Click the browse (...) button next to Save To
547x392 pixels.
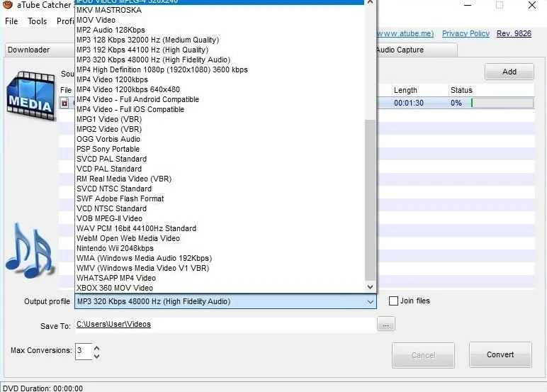386,324
